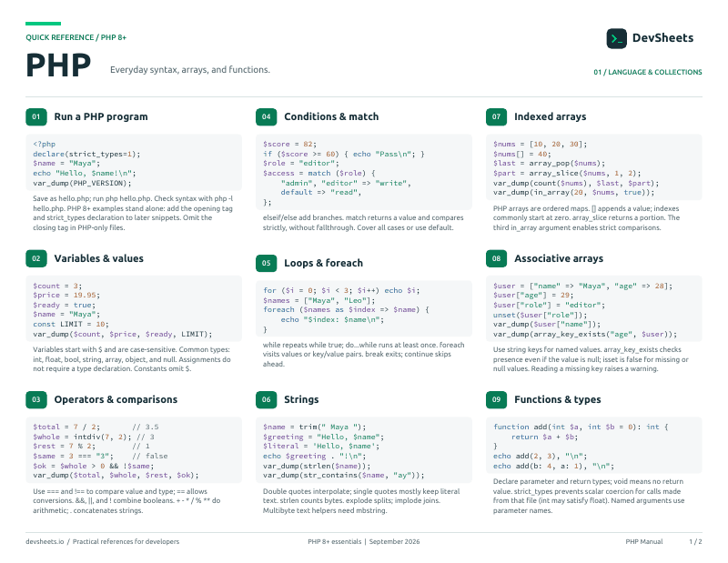Click the September 2026 footer date
This screenshot has width=728, height=563.
point(394,542)
